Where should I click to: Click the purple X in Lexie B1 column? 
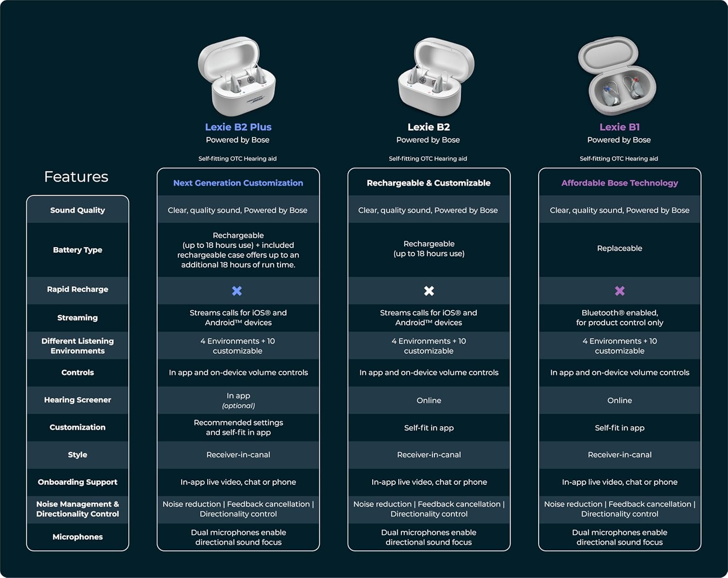click(x=620, y=291)
